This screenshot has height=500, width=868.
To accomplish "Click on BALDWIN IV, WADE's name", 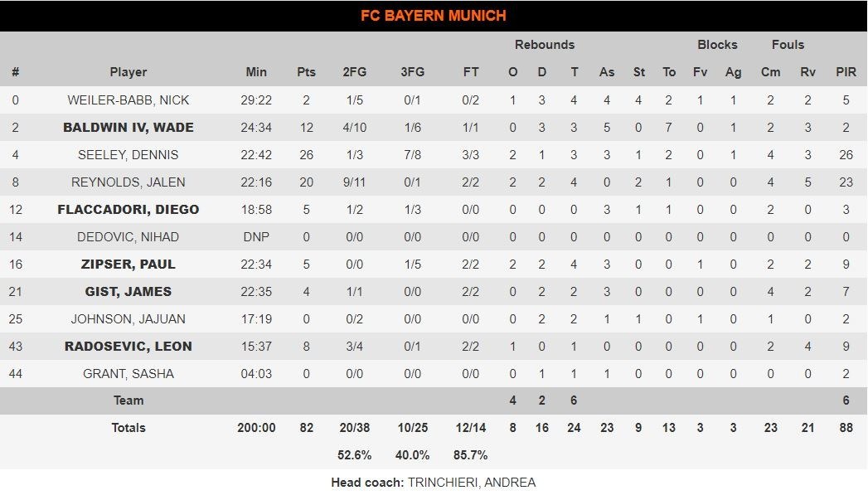I will 129,128.
